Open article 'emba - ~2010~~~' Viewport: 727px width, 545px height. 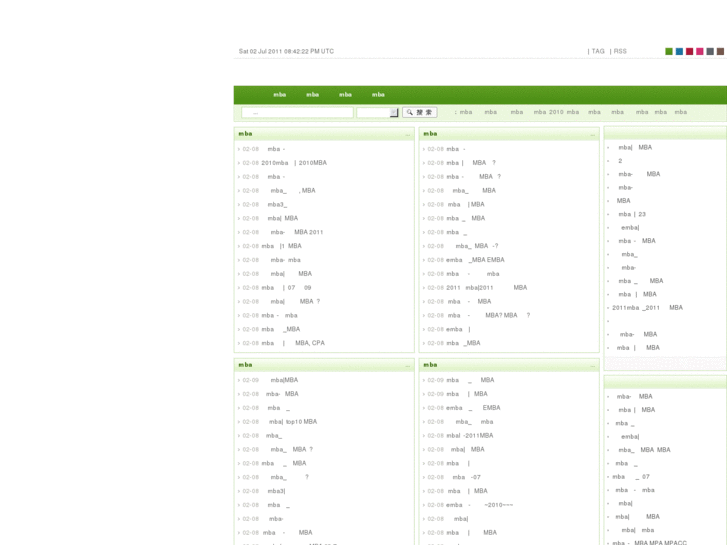coord(479,505)
